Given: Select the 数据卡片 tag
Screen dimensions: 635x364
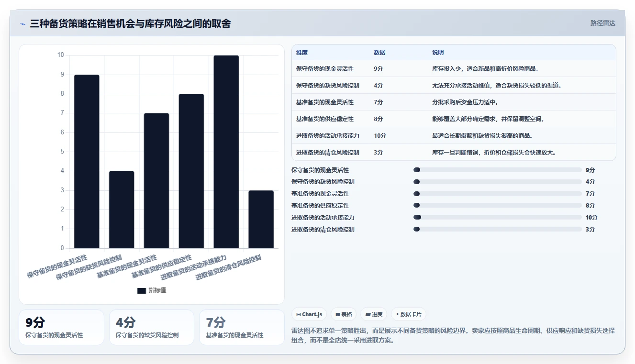Looking at the screenshot, I should click(x=409, y=314).
